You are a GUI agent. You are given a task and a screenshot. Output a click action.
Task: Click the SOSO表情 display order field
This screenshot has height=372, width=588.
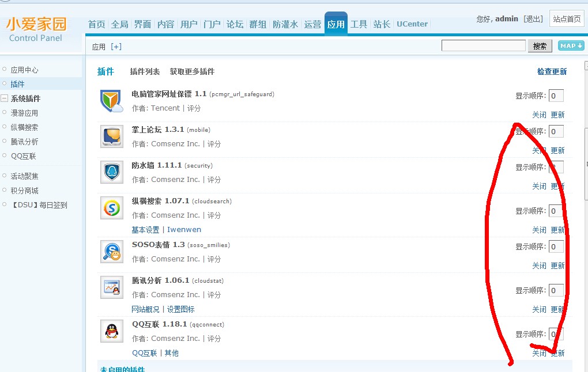(556, 246)
